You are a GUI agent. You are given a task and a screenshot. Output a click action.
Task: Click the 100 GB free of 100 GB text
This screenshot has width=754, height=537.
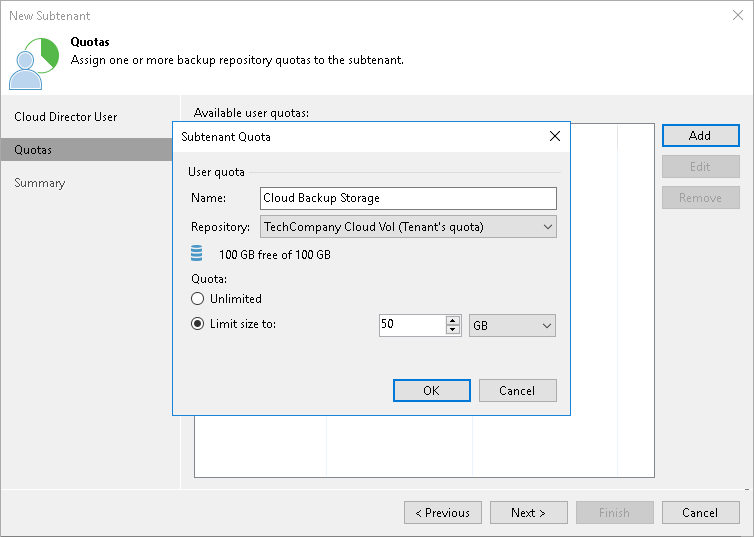[x=275, y=254]
